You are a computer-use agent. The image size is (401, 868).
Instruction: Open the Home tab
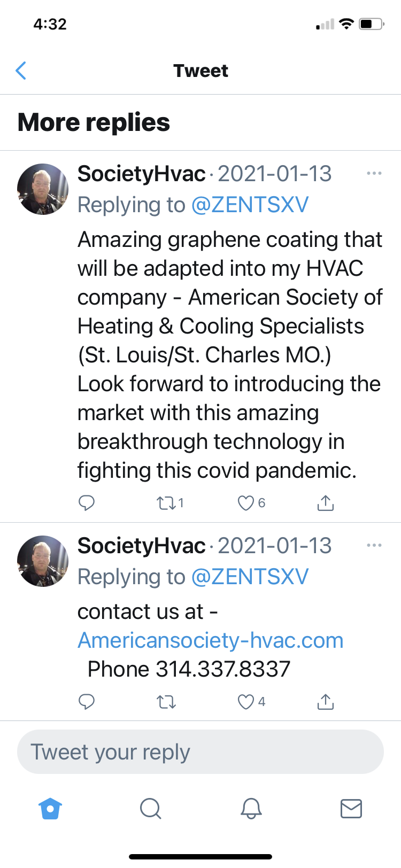tap(50, 808)
